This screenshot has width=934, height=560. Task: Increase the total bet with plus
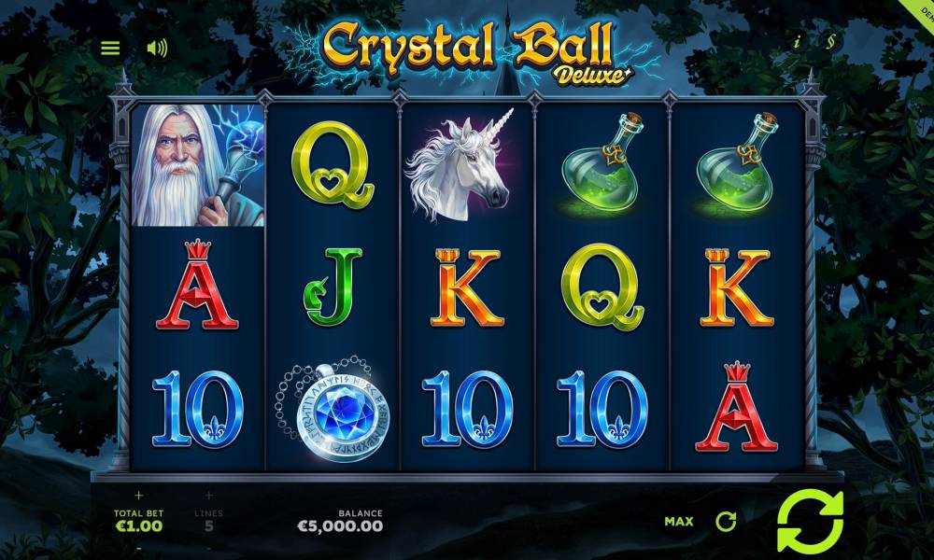139,495
